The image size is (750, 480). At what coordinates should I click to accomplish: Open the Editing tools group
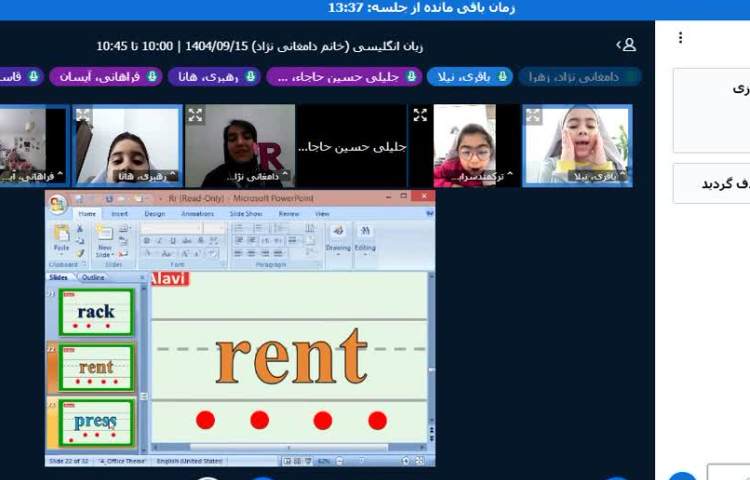tap(365, 236)
